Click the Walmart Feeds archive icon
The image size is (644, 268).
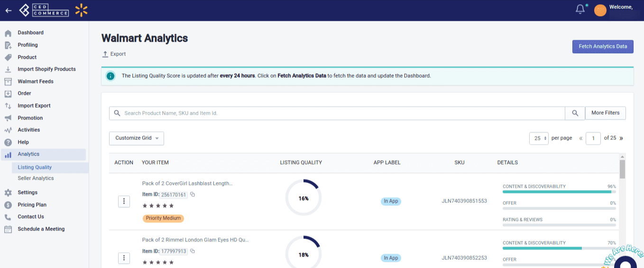pyautogui.click(x=8, y=82)
